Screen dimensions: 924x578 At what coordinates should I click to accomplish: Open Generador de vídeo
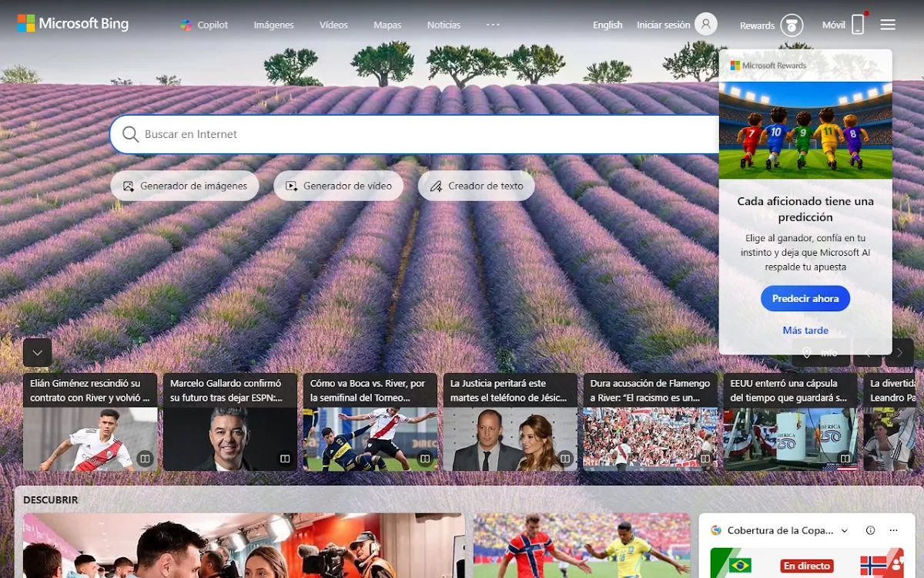point(339,186)
